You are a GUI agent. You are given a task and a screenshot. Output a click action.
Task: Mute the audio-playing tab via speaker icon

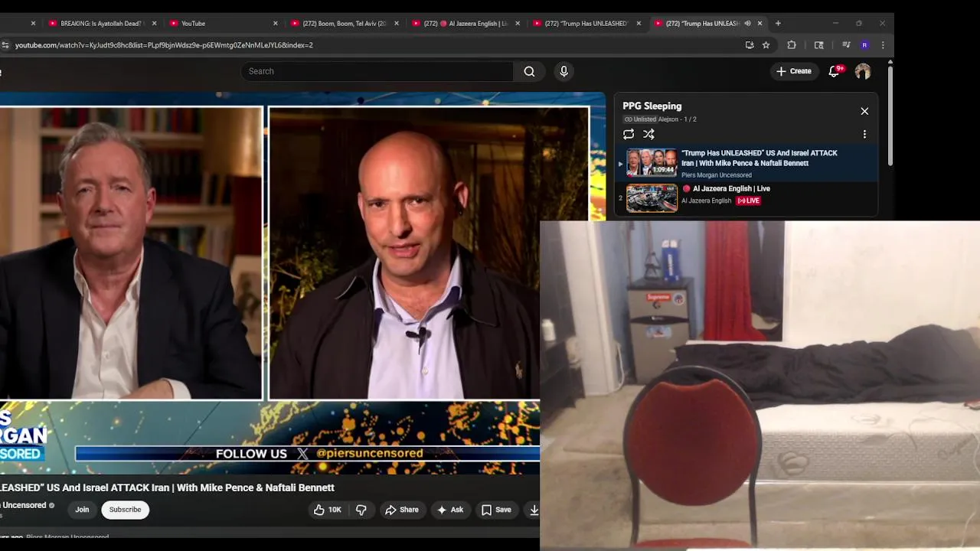pyautogui.click(x=747, y=23)
